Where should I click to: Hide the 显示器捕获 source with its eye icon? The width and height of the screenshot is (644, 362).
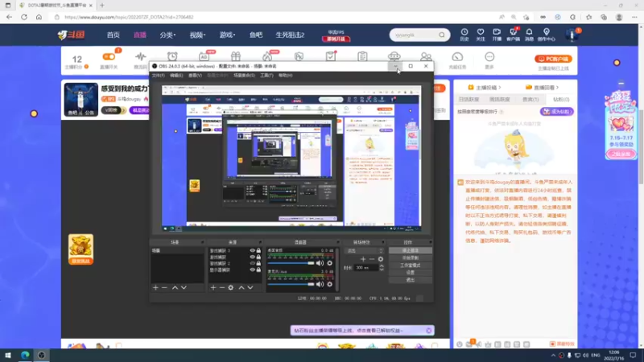click(252, 270)
